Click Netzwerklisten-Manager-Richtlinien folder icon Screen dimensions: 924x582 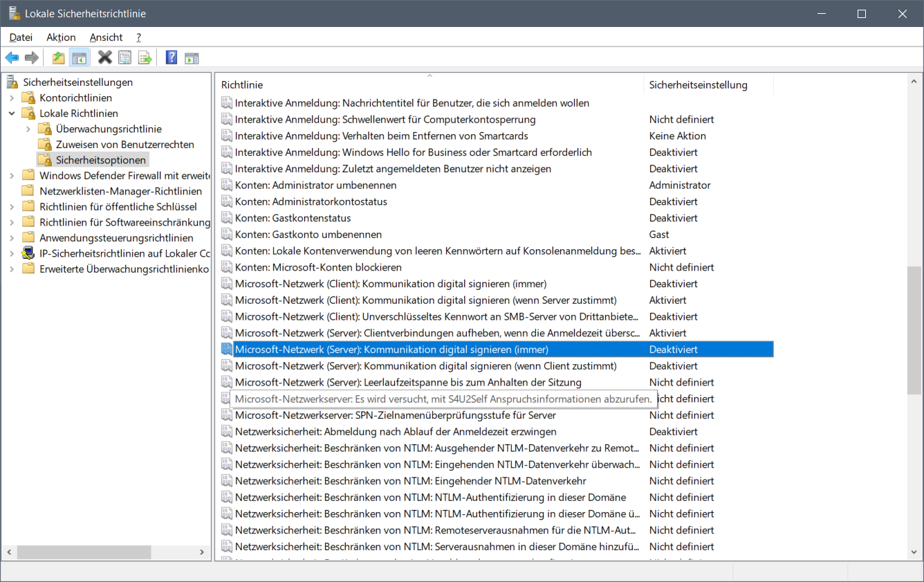coord(28,191)
